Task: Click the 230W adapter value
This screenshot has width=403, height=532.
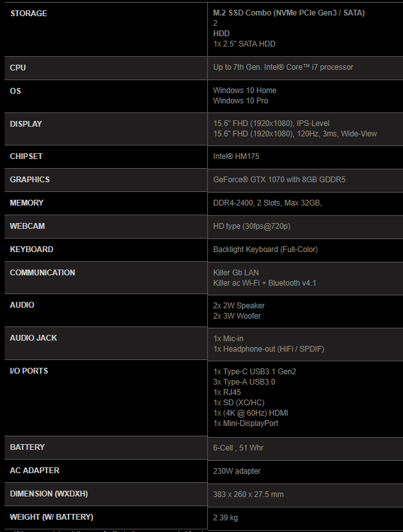Action: (x=236, y=471)
